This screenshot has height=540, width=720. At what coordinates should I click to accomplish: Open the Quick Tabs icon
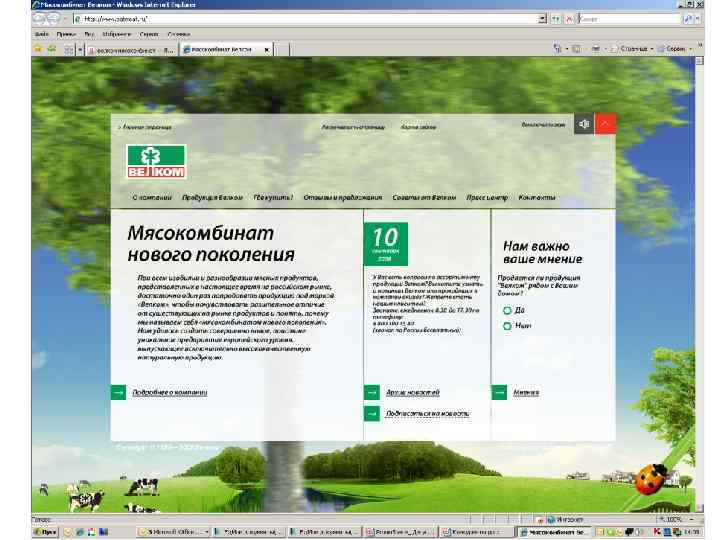tap(68, 49)
